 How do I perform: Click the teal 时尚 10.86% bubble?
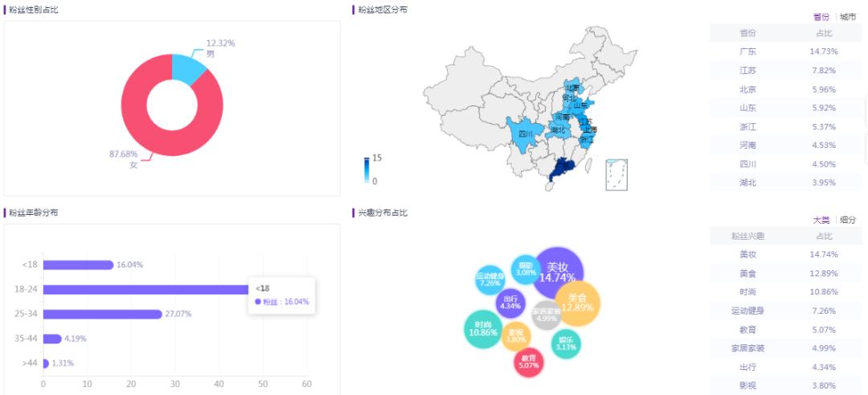[483, 329]
